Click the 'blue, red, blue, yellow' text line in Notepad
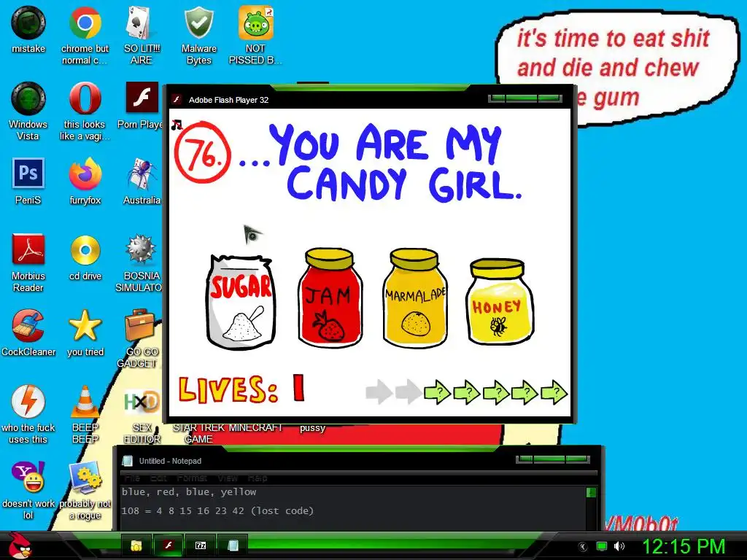 pyautogui.click(x=189, y=492)
